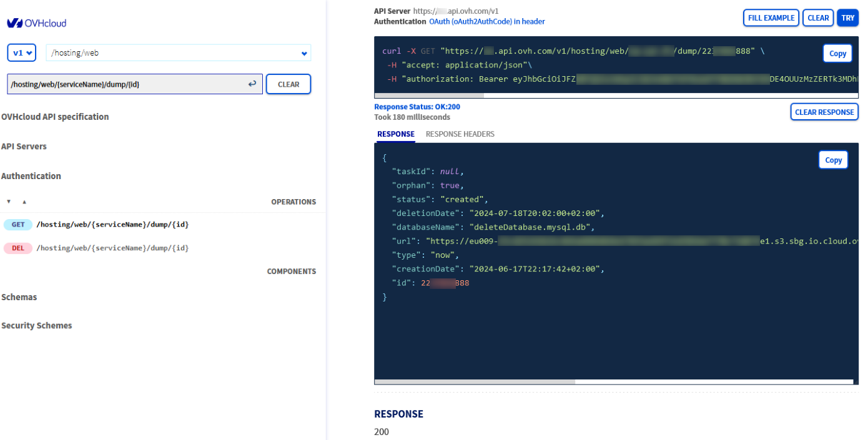868x440 pixels.
Task: Select the DEL dump operation
Action: tap(112, 248)
